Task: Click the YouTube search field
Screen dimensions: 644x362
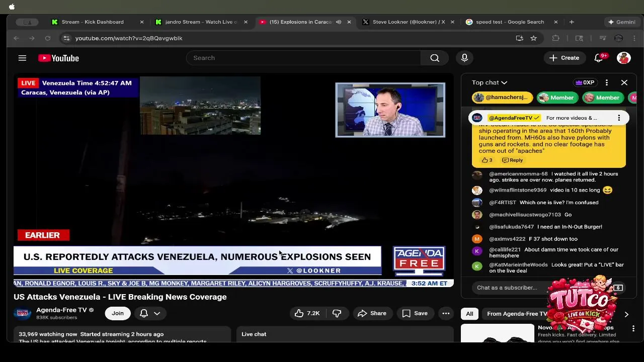Action: click(303, 58)
